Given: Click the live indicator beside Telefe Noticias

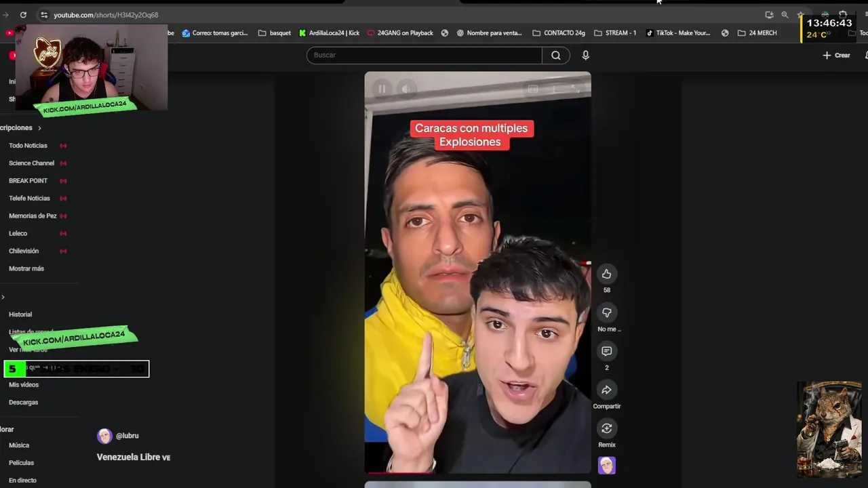Looking at the screenshot, I should 63,199.
